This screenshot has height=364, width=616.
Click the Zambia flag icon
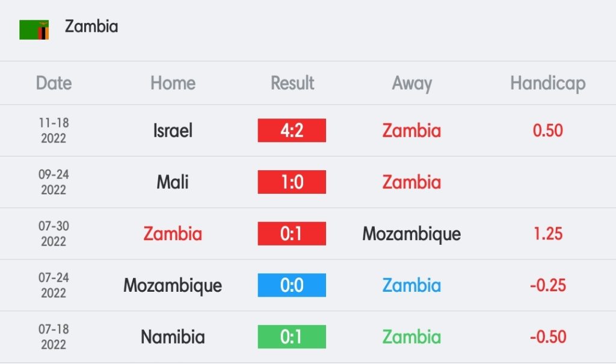(x=34, y=30)
